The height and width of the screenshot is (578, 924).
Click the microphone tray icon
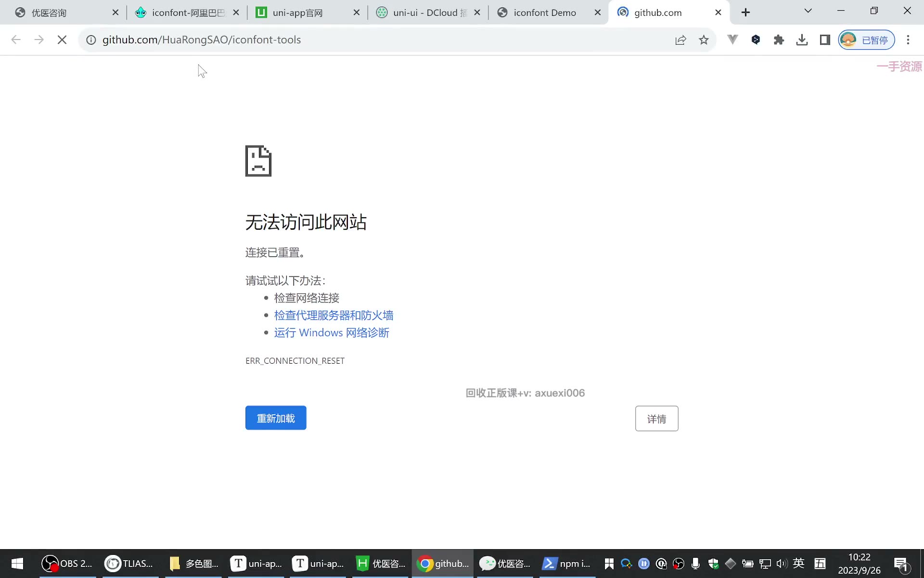click(x=695, y=564)
